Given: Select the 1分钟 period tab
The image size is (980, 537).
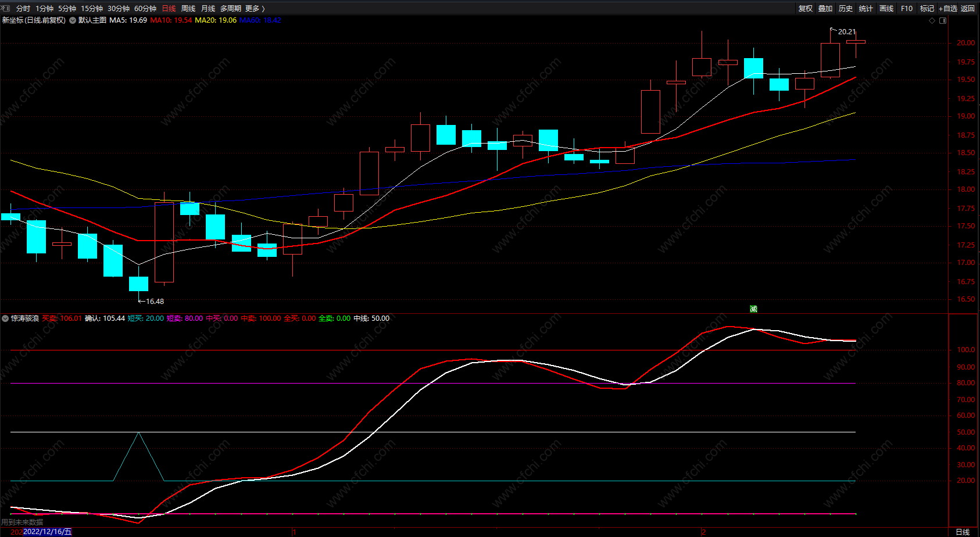Looking at the screenshot, I should [x=44, y=9].
